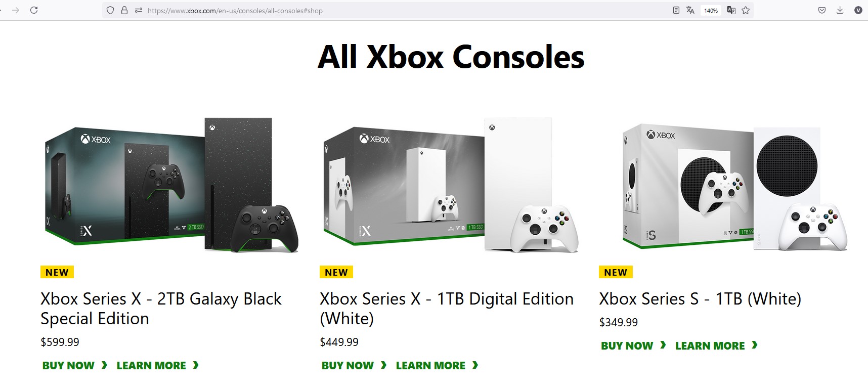Open the site permissions icon in address bar
Viewport: 868px width, 388px height.
point(138,10)
